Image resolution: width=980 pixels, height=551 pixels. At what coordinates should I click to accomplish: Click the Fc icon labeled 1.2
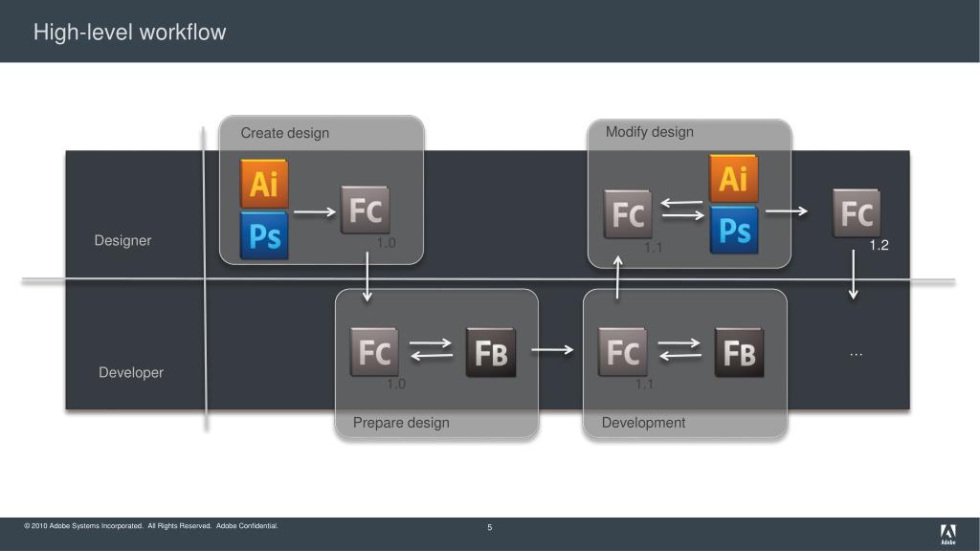coord(857,213)
